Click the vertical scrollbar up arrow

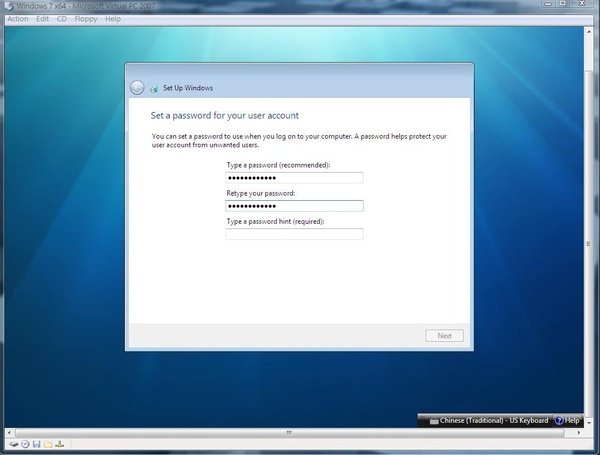589,32
